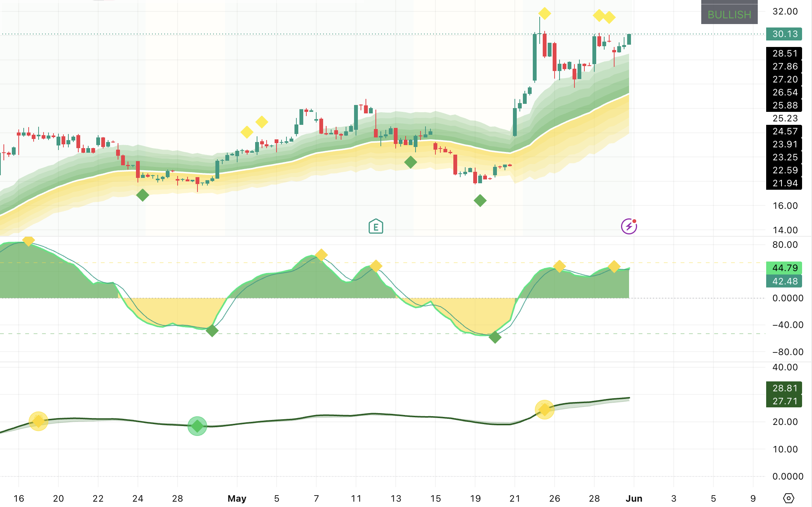
Task: Click the 40.00 bottom pane scale label
Action: [785, 367]
